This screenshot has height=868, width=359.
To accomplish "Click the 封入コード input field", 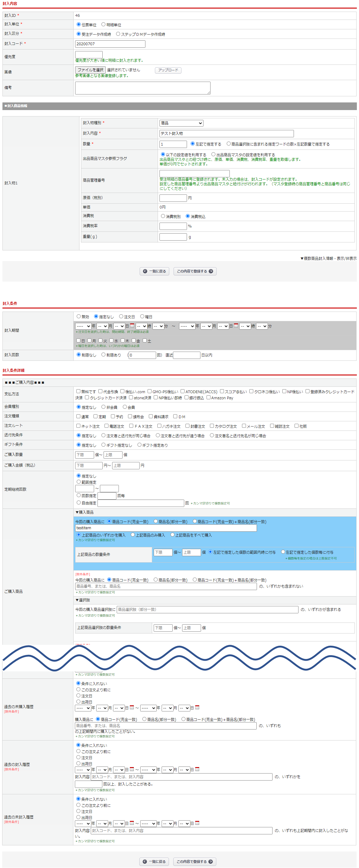I will tap(110, 44).
